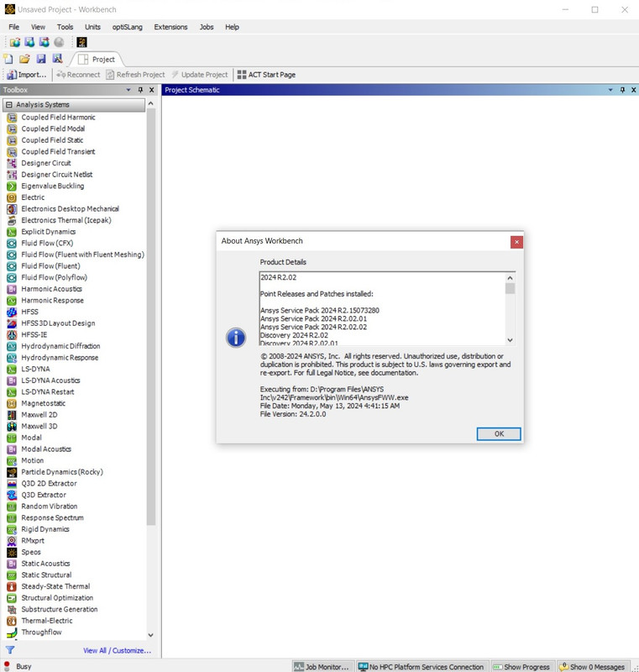Select the Coupled Field Harmonic icon

pyautogui.click(x=12, y=118)
